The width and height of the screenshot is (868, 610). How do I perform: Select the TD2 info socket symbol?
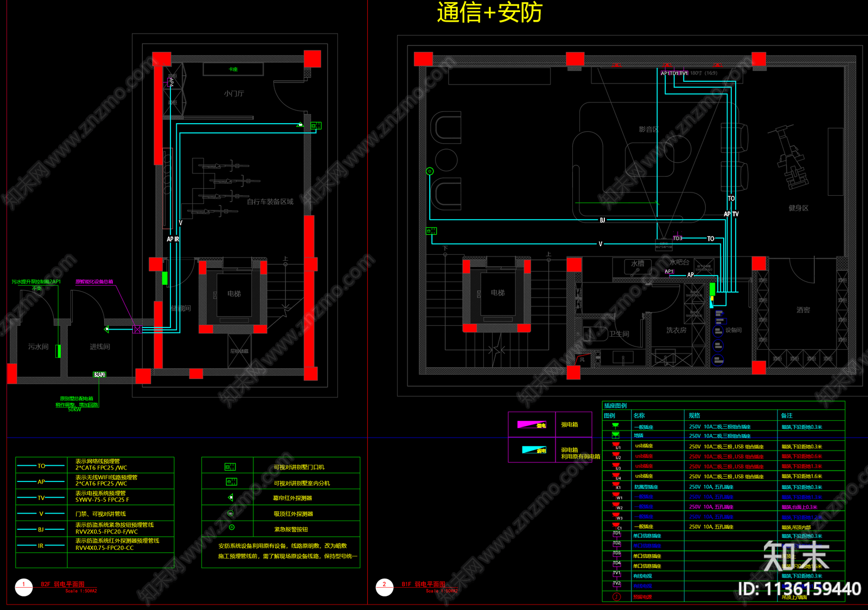(617, 544)
